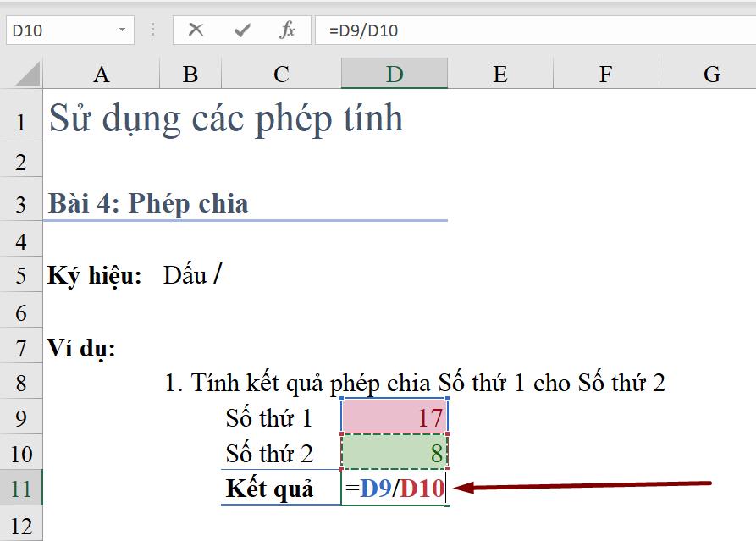Select row header 11

tap(20, 489)
